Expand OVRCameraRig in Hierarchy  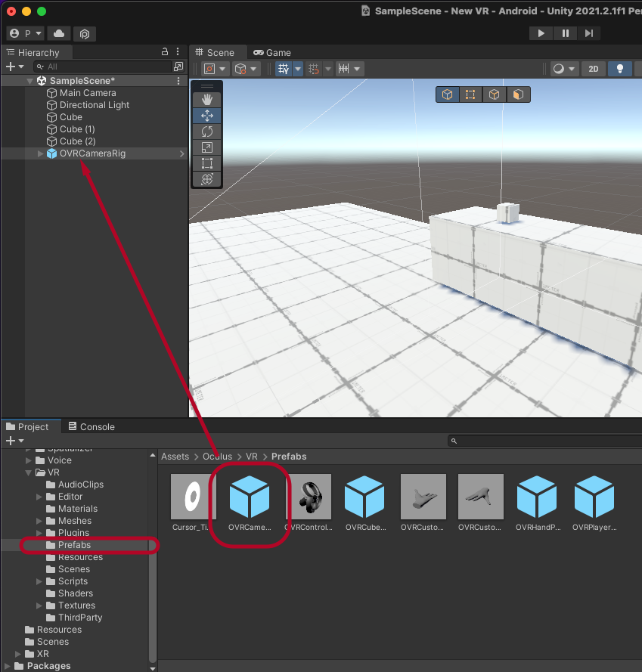(40, 153)
